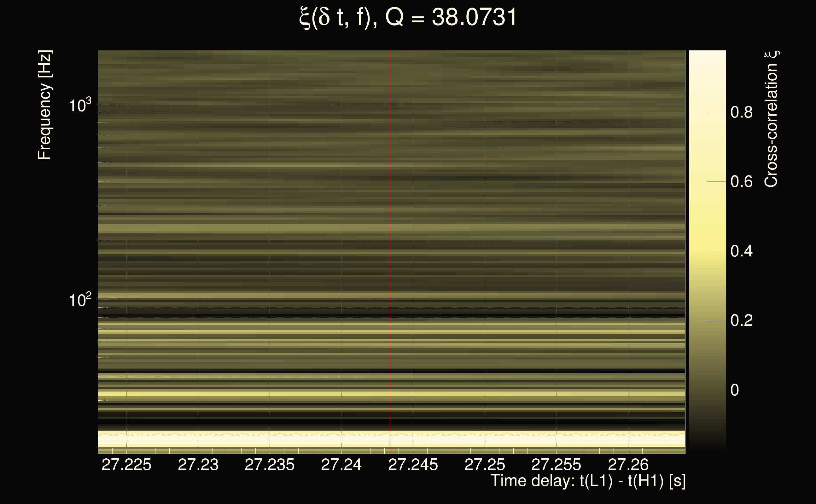Click the cross-correlation color scale bar
This screenshot has height=504, width=816.
click(708, 250)
